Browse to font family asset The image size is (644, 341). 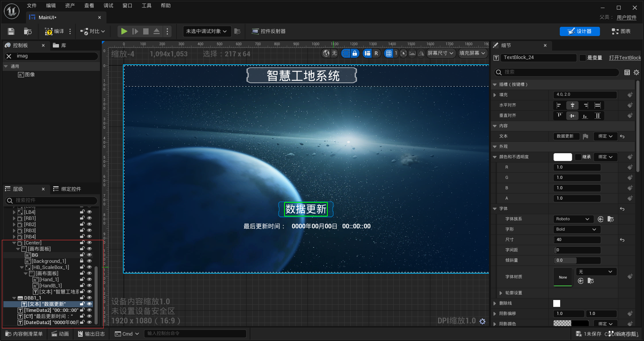tap(611, 219)
